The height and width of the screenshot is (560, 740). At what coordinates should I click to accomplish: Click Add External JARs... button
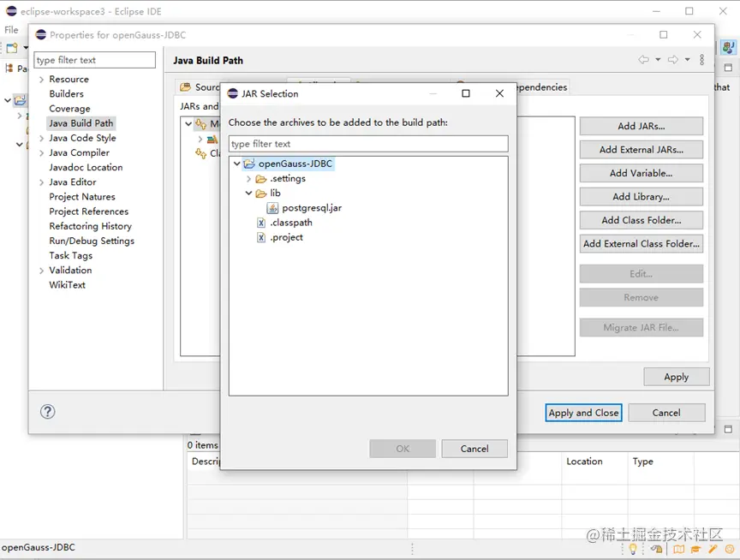click(x=641, y=150)
